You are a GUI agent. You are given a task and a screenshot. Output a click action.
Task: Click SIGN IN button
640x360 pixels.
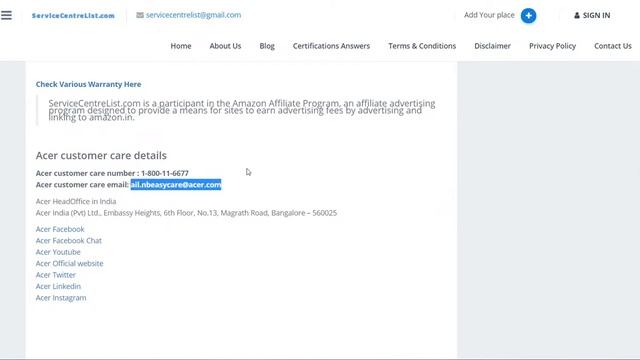point(592,16)
